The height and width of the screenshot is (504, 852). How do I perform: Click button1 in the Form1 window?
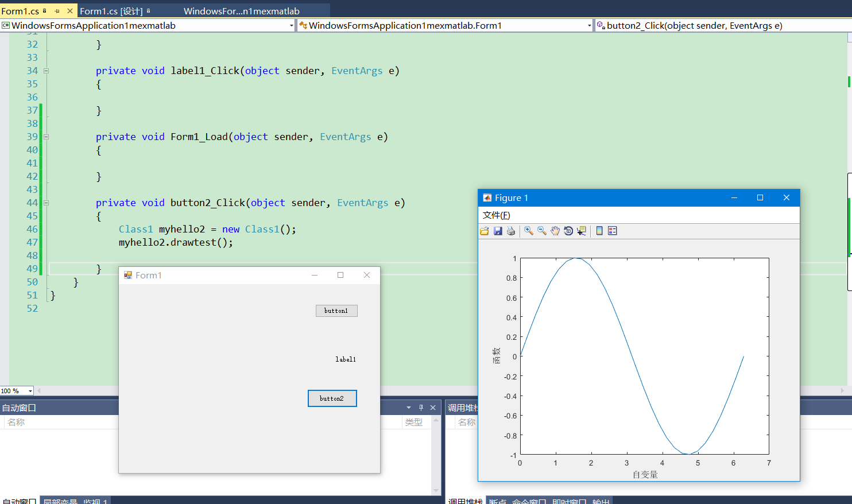[336, 311]
